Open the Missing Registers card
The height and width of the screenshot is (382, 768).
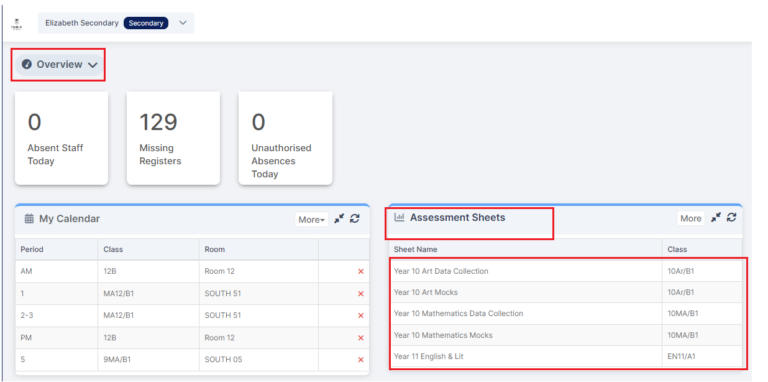(x=173, y=138)
